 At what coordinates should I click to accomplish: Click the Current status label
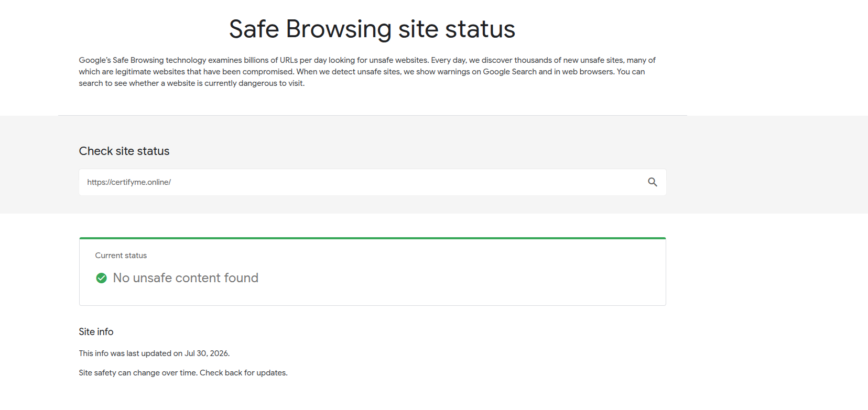[x=121, y=256]
